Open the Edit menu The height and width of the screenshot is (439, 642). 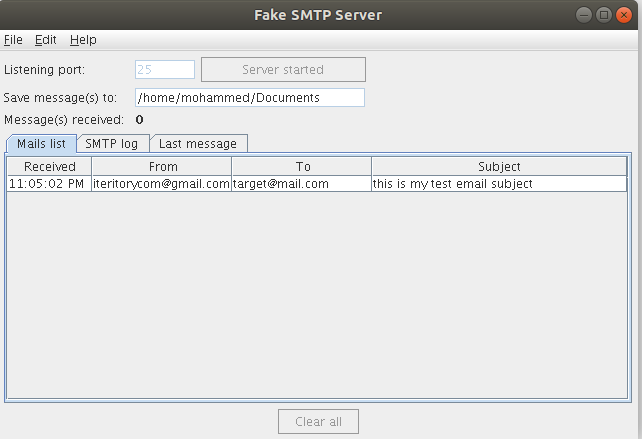point(46,40)
